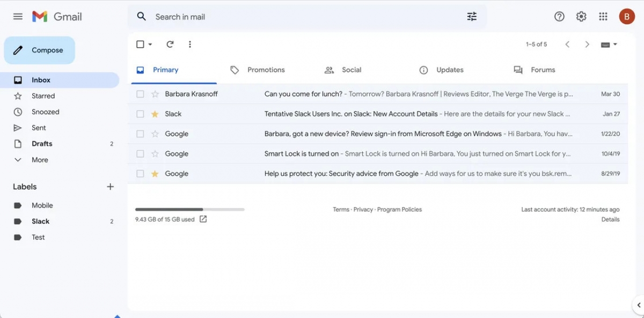Open the main menu hamburger icon

[x=18, y=17]
